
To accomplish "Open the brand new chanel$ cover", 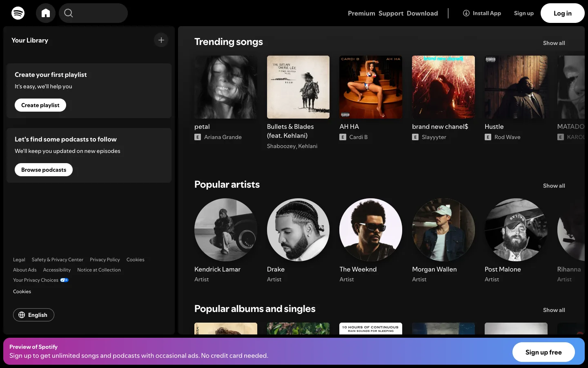I will (443, 87).
